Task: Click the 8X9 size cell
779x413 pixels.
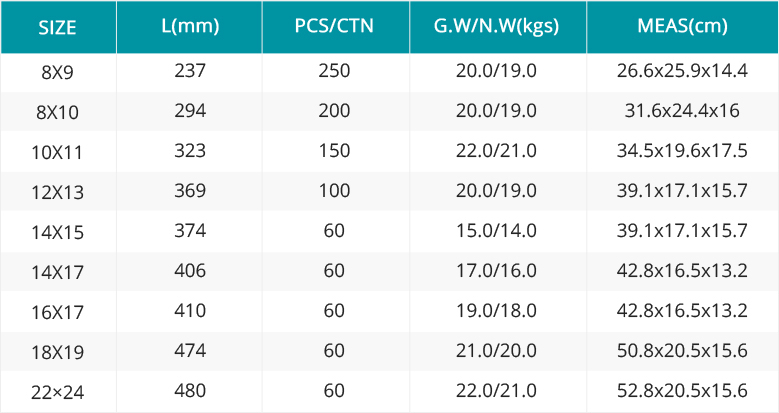Action: 58,73
